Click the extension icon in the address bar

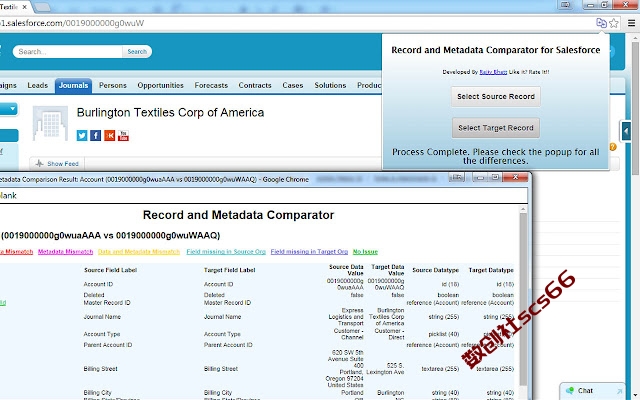click(x=601, y=23)
